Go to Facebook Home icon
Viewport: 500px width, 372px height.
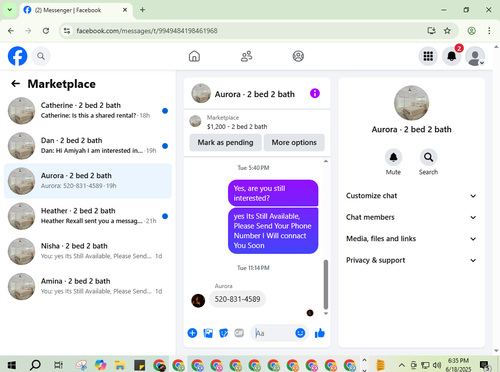point(194,56)
